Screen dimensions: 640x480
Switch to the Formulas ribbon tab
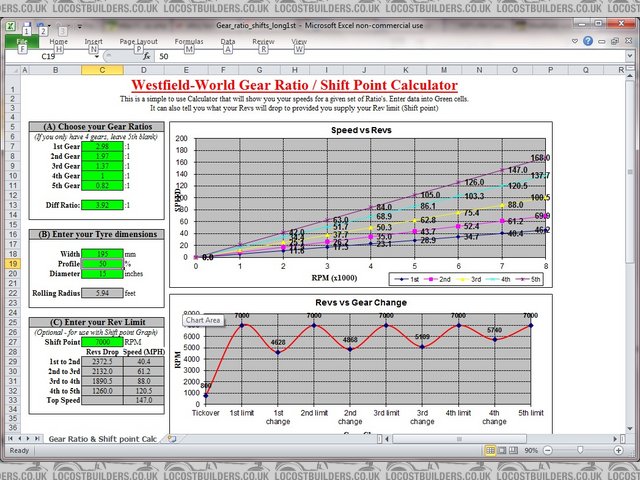coord(189,42)
